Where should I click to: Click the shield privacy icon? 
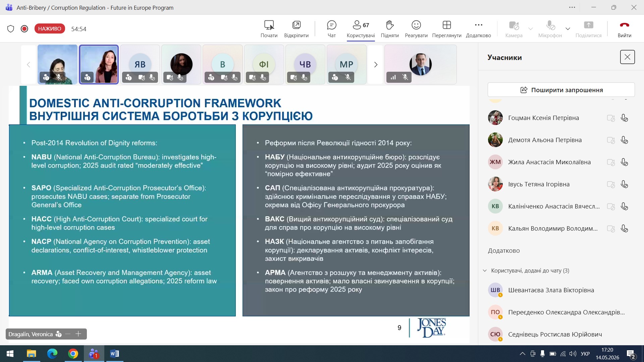pos(11,29)
